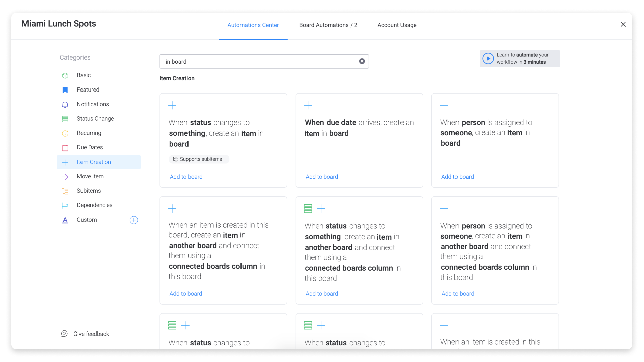Click the Featured bookmark icon
The height and width of the screenshot is (362, 644).
[65, 90]
